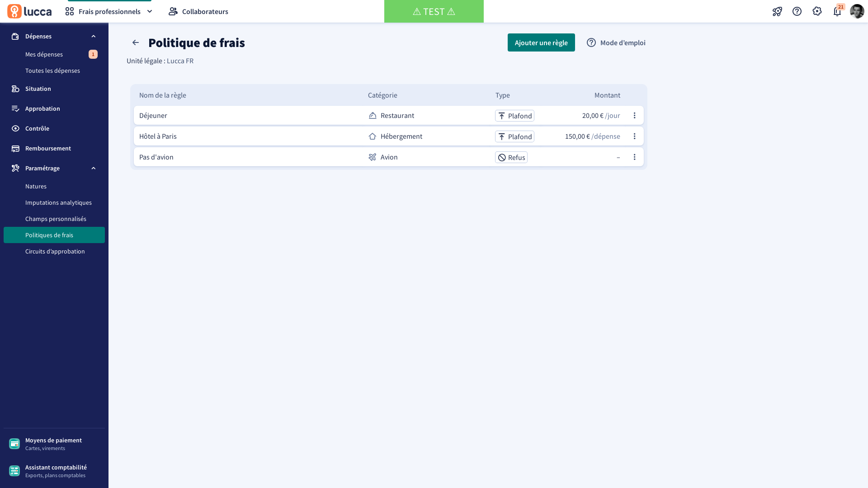Open Imputations analytiques settings

coord(54,202)
